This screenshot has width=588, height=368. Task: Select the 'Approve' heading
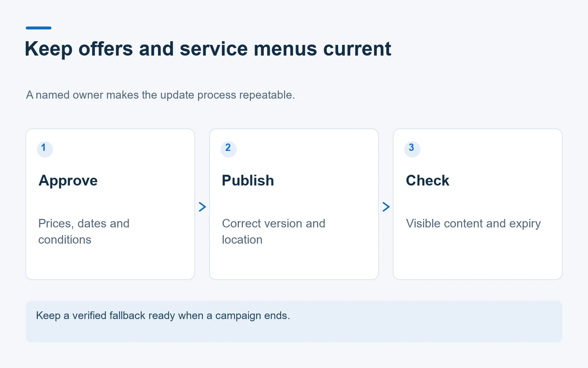(68, 181)
